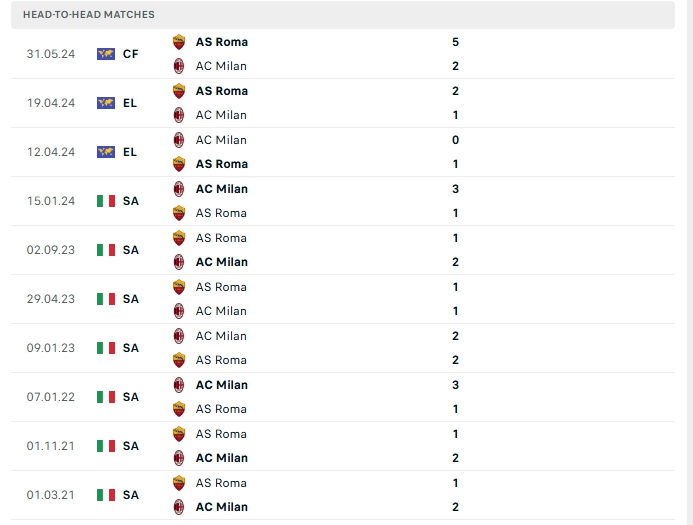The width and height of the screenshot is (693, 525).
Task: Click AS Roma's score of 5 on 31.05.24
Action: tap(455, 42)
